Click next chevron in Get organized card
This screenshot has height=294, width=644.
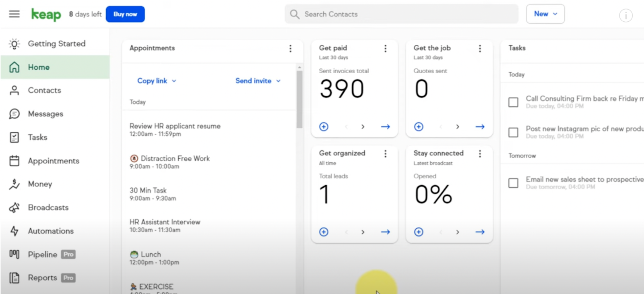coord(363,232)
